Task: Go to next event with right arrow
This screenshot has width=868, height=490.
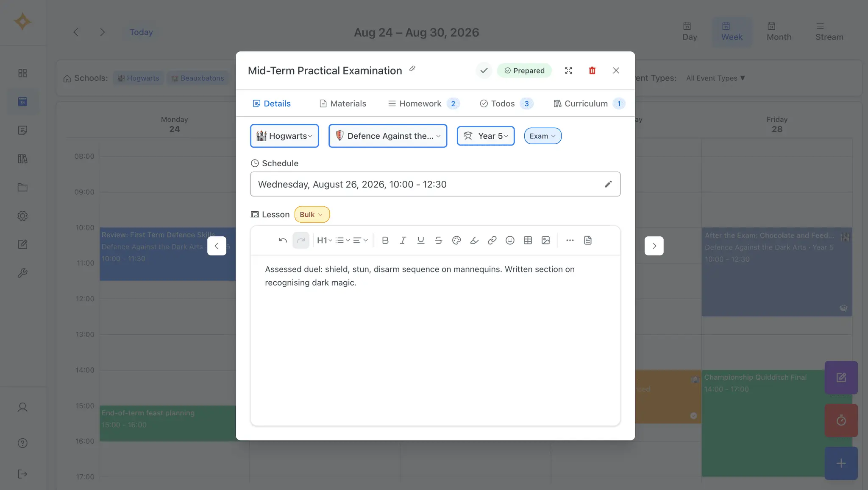Action: 654,246
